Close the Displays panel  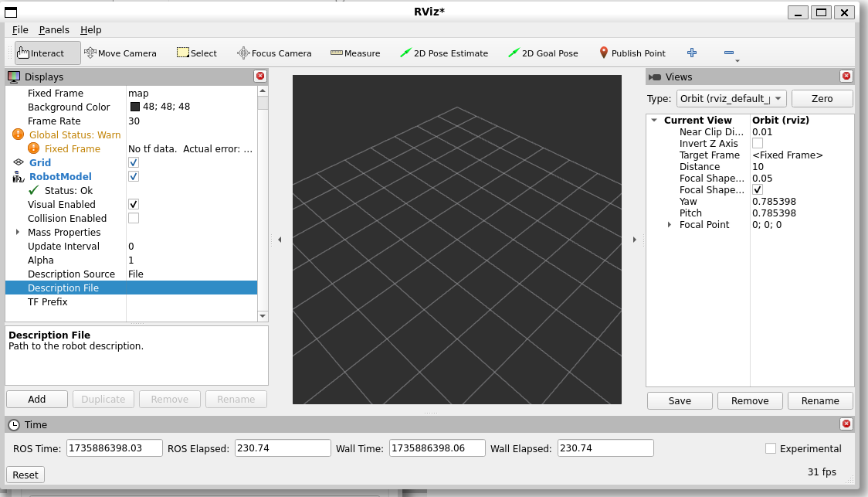[260, 76]
